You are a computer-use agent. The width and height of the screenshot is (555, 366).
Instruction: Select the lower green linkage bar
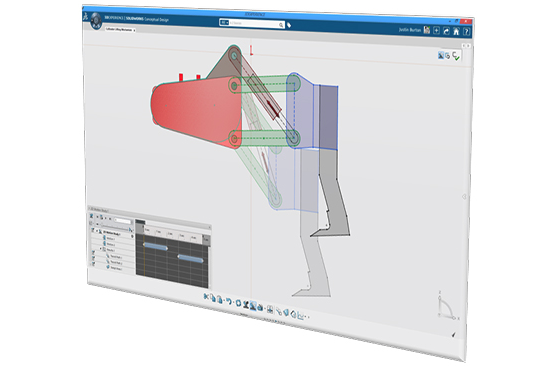click(265, 138)
